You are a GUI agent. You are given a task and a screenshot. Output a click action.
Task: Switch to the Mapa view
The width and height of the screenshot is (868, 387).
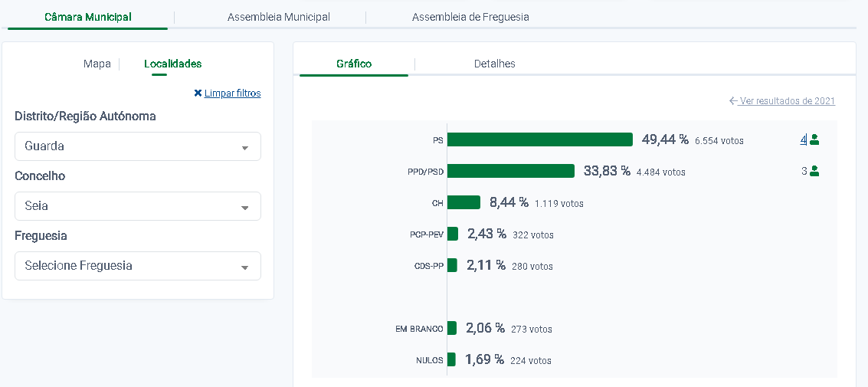[x=97, y=64]
